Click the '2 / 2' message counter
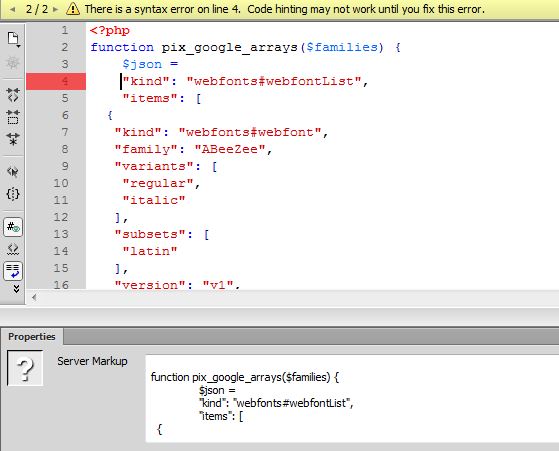Screen dimensions: 559x451 [37, 9]
